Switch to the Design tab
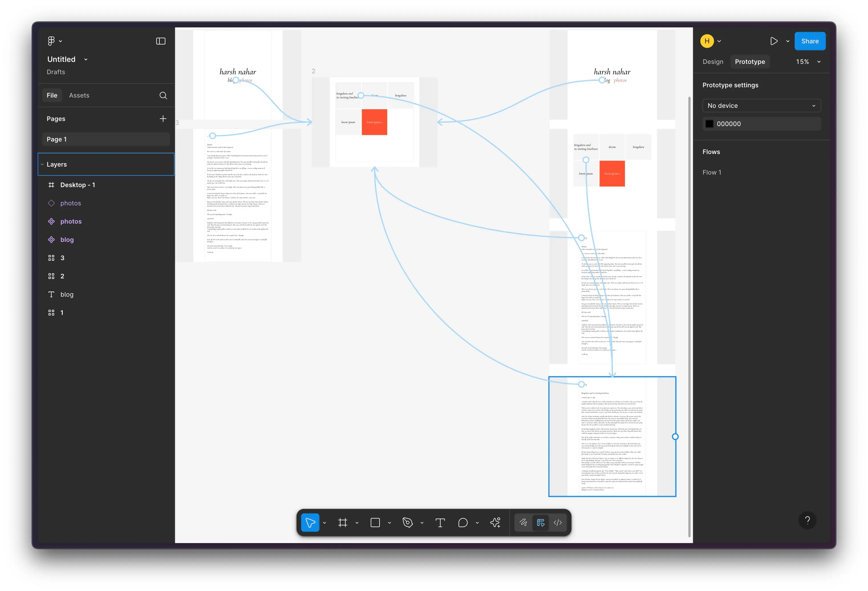 click(713, 62)
